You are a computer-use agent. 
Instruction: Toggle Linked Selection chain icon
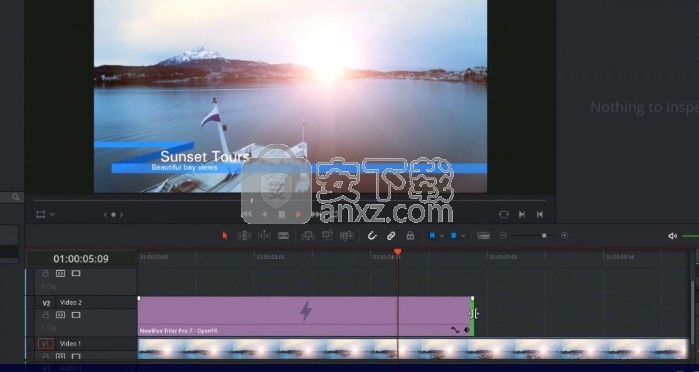pyautogui.click(x=391, y=236)
